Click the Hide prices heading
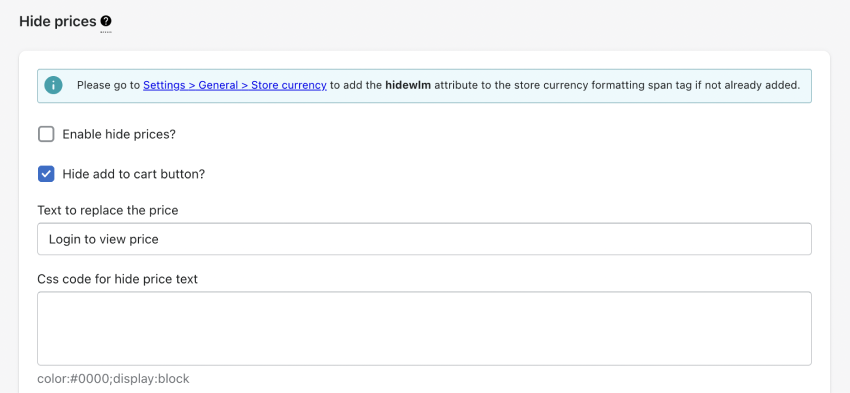850x393 pixels. pos(57,21)
